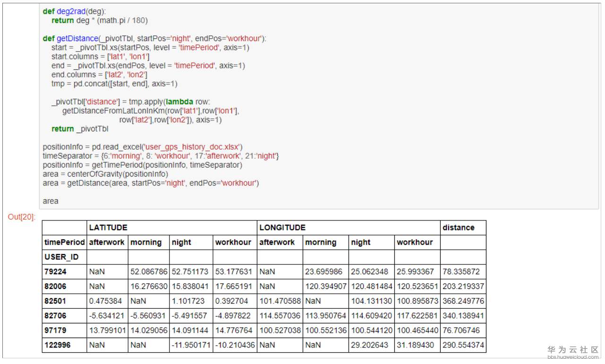Image resolution: width=605 pixels, height=364 pixels.
Task: Click the final 'area' code line
Action: (x=51, y=201)
